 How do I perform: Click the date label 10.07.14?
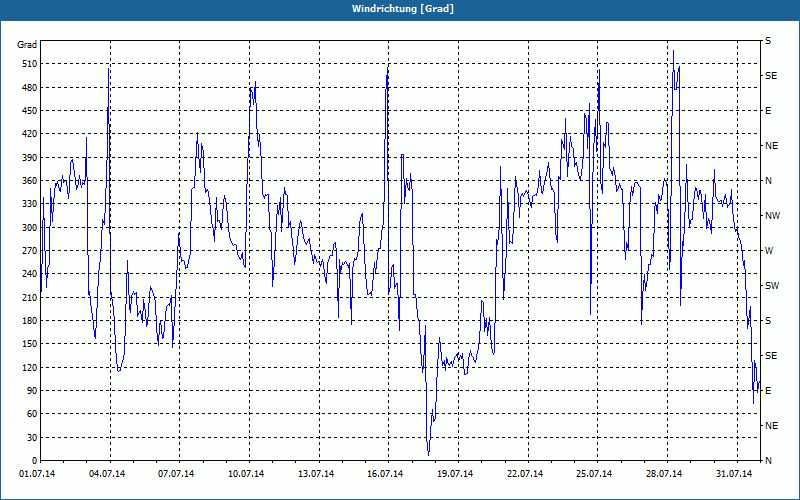tap(246, 474)
